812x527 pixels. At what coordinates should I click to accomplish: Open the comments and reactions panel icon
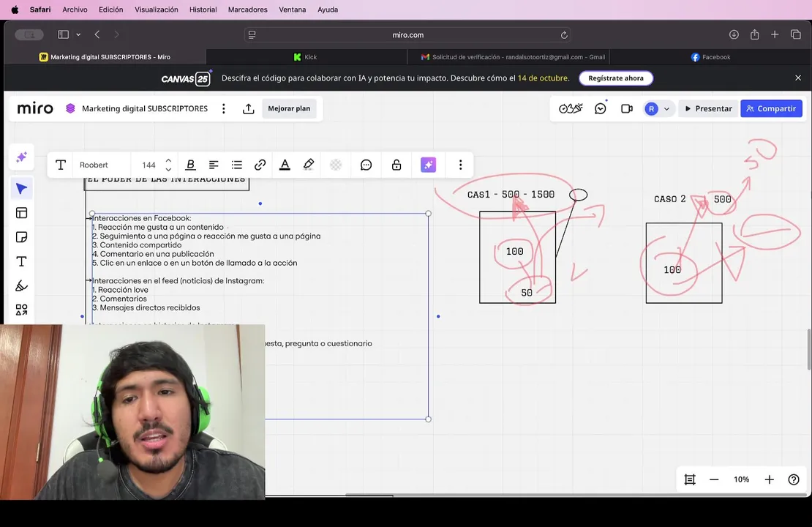pos(601,108)
